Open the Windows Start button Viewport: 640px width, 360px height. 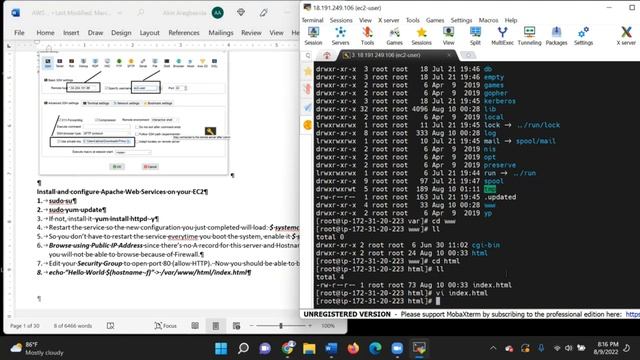click(x=221, y=348)
